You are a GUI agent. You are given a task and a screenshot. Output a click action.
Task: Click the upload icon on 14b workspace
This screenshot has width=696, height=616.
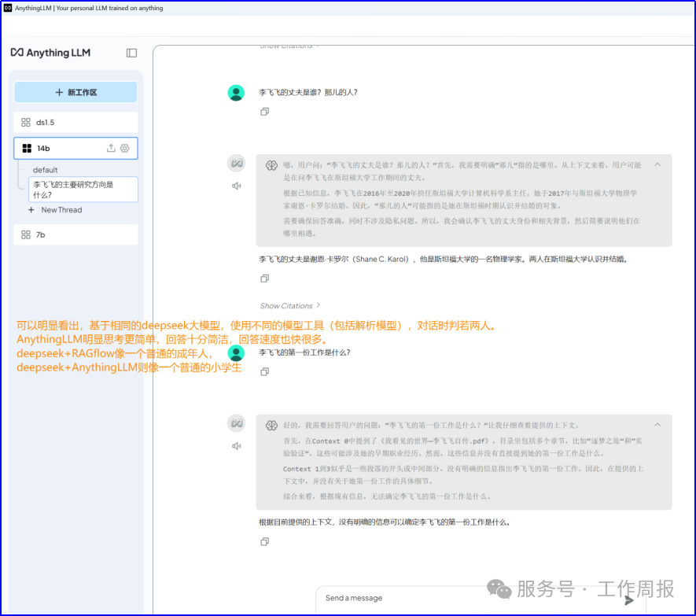(x=111, y=149)
